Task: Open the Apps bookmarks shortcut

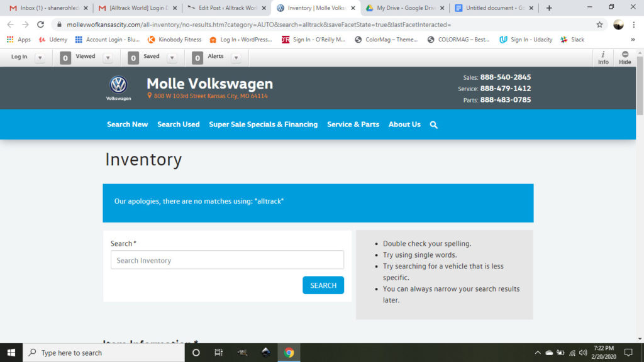Action: (x=18, y=40)
